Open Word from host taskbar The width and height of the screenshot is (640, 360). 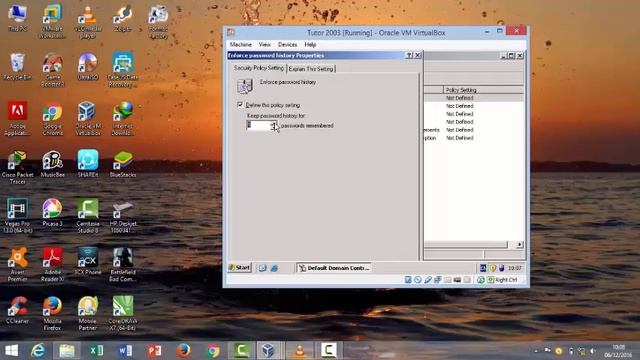125,351
